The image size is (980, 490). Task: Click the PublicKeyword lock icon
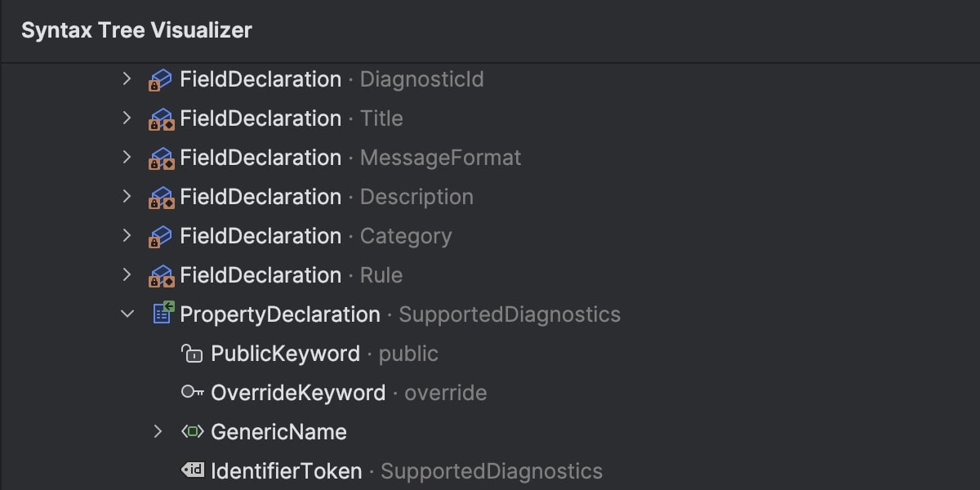[x=192, y=354]
